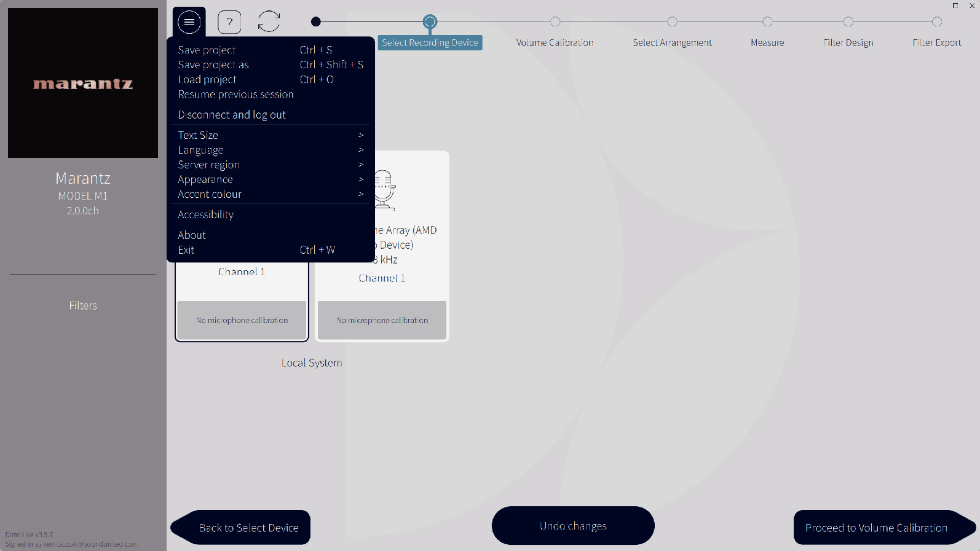Image resolution: width=980 pixels, height=551 pixels.
Task: Click the Marantz device name text
Action: [83, 178]
